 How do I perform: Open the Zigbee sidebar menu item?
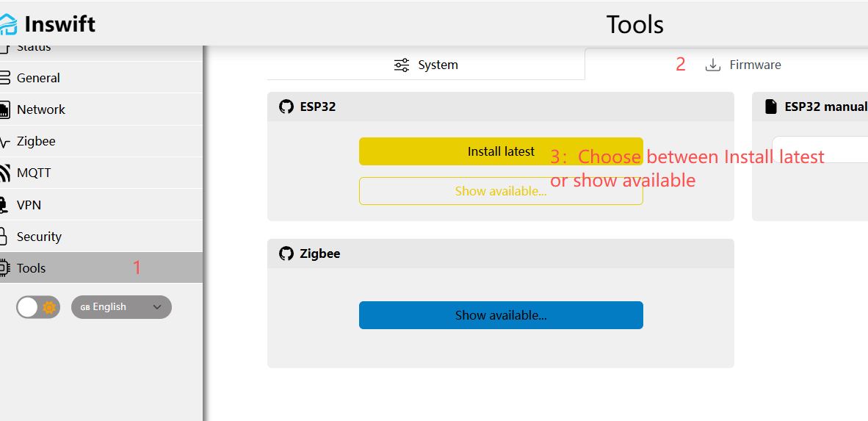coord(101,141)
